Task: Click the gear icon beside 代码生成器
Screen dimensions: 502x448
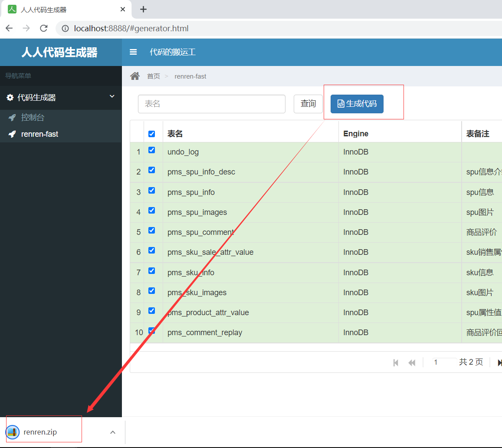Action: click(10, 97)
